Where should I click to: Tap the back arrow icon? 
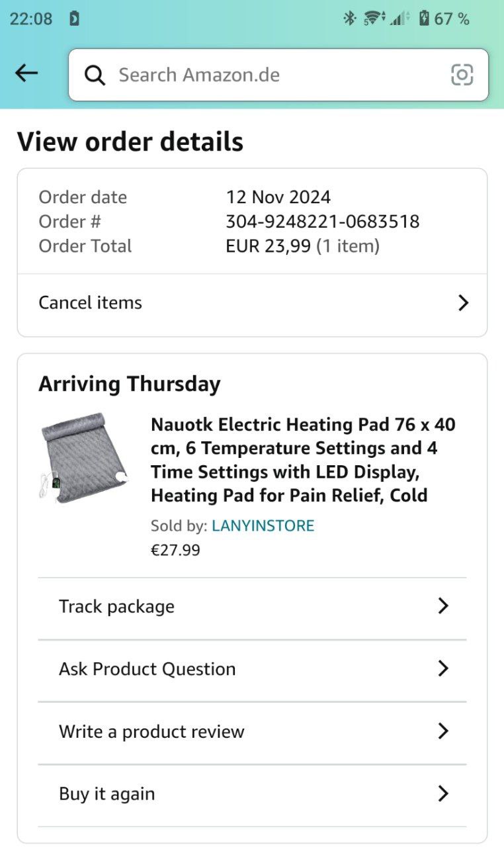(x=26, y=73)
